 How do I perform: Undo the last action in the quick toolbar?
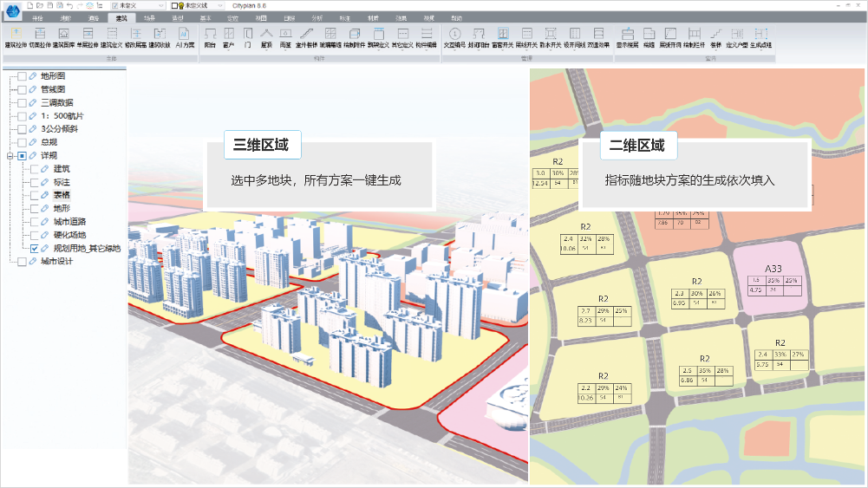(69, 5)
